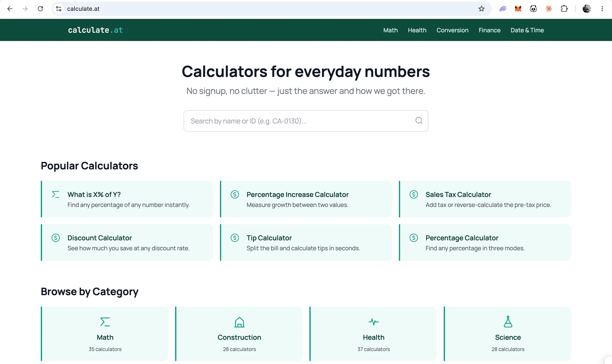Viewport: 612px width, 364px height.
Task: Click the browser forward arrow
Action: pyautogui.click(x=25, y=9)
